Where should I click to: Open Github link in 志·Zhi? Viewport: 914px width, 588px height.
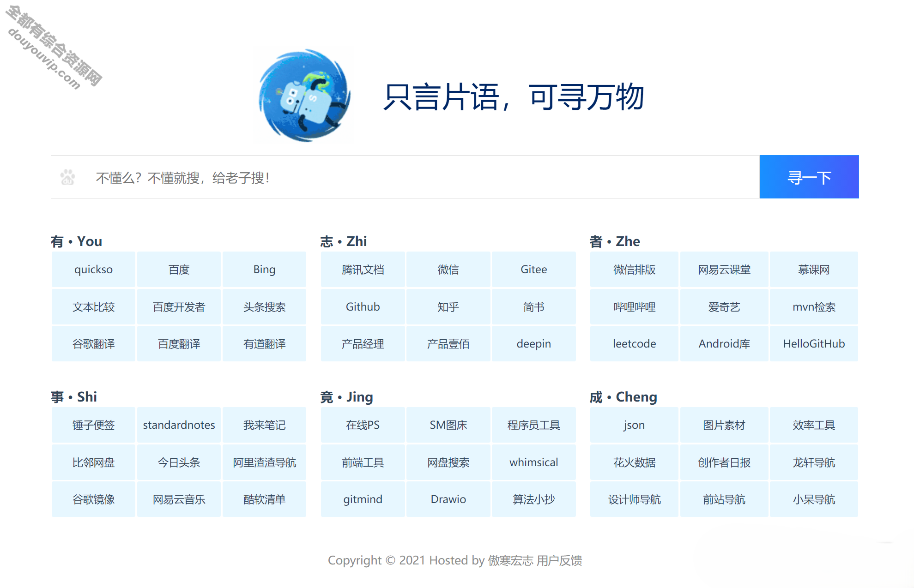point(362,307)
